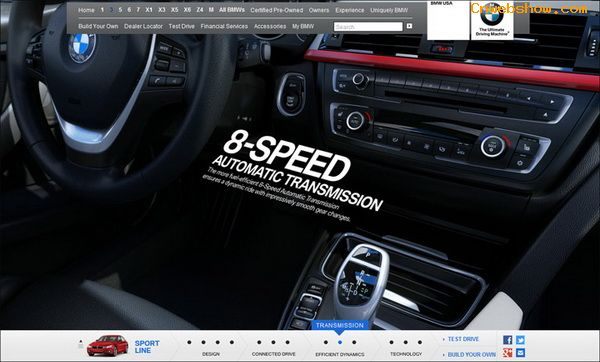
Task: Select last dot above Connected Drive
Action: [x=287, y=342]
